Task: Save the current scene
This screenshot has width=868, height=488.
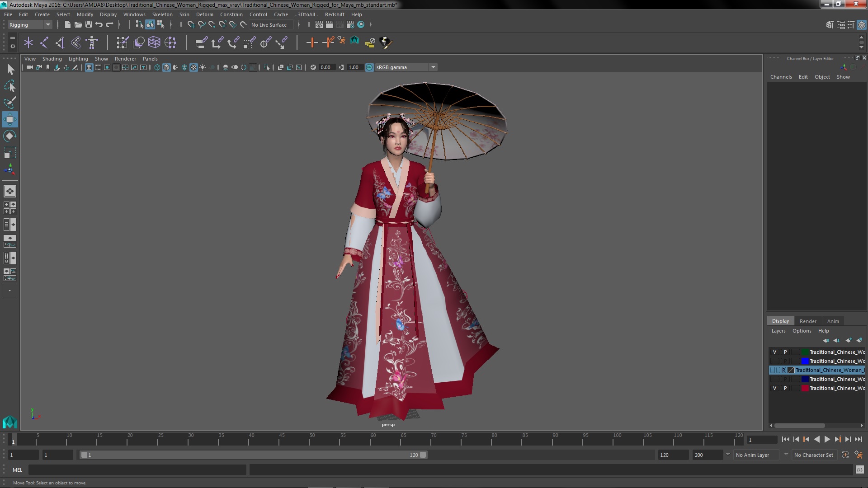Action: (89, 24)
